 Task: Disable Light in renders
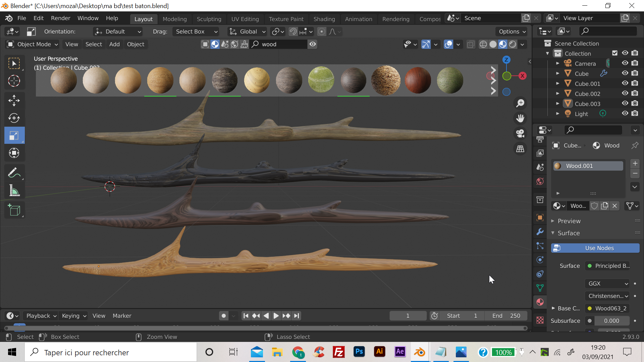click(x=635, y=113)
